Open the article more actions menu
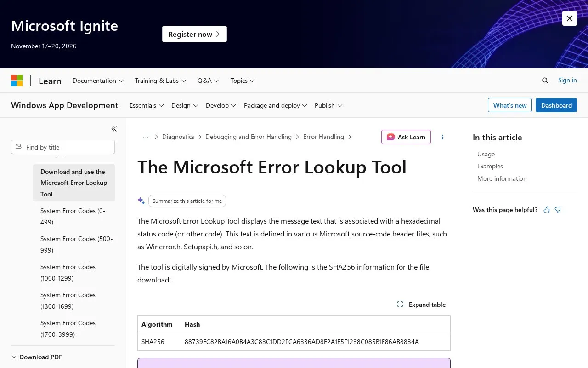This screenshot has height=368, width=588. [442, 137]
